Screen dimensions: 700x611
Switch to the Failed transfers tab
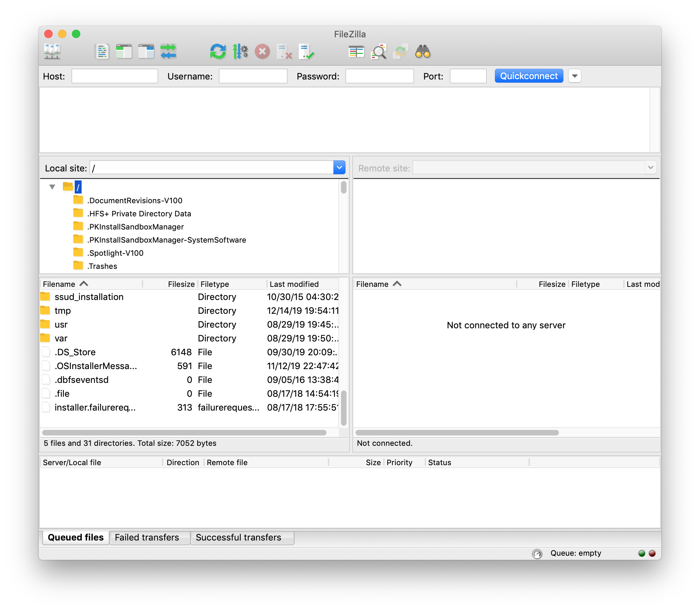coord(149,537)
